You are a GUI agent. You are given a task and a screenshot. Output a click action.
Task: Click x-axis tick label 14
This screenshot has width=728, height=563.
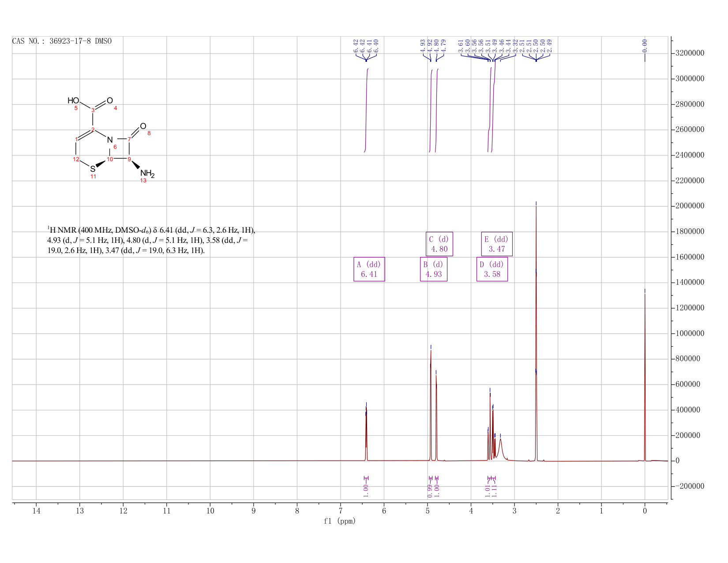(36, 511)
